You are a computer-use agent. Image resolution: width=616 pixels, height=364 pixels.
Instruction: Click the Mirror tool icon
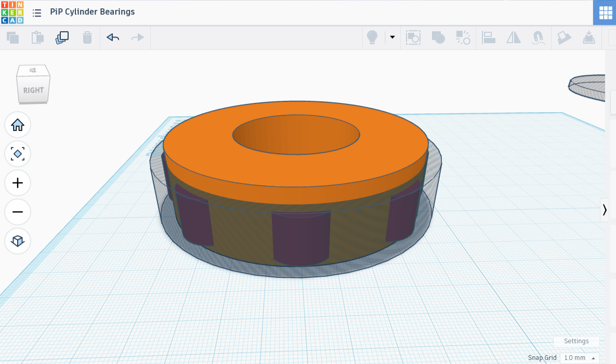[513, 38]
